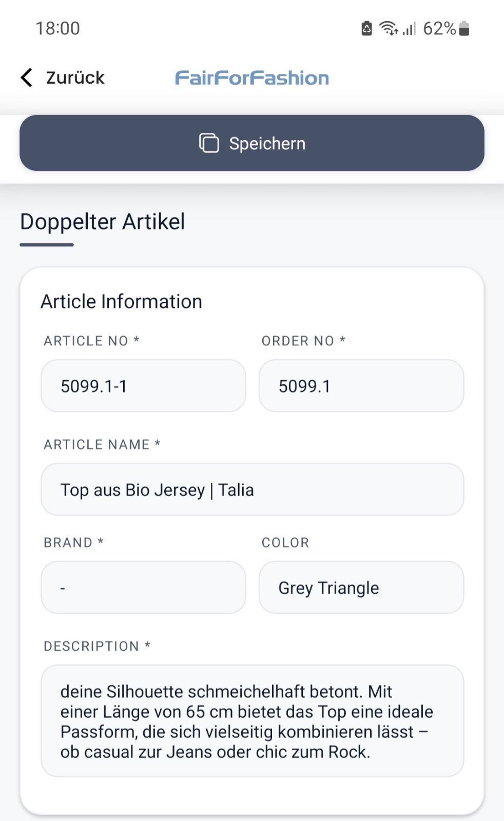Tap the signal strength bars icon
Screen dimensions: 504x821
[x=409, y=28]
